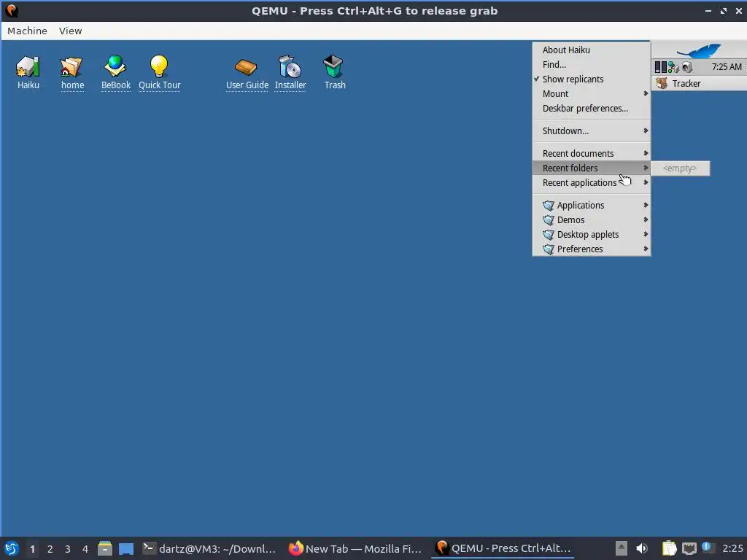
Task: Select the home folder desktop icon
Action: [x=71, y=66]
